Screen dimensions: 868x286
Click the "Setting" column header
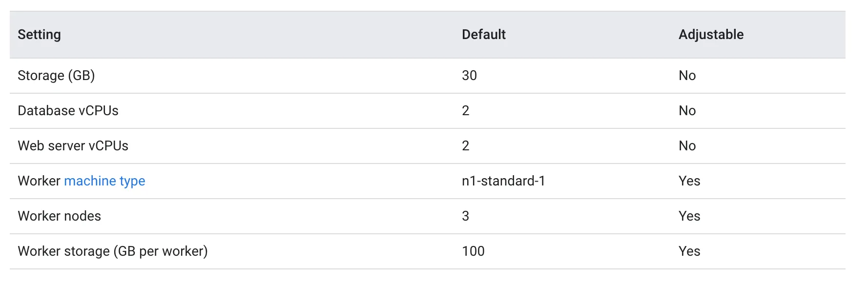click(40, 35)
